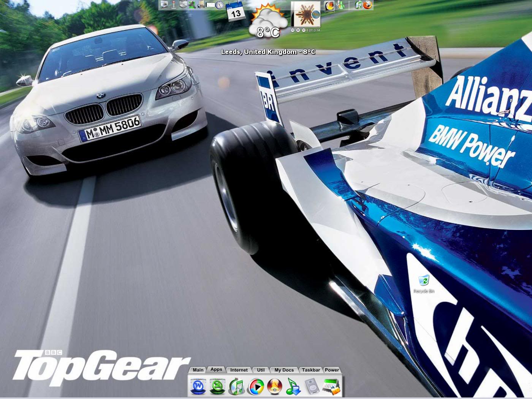Pause the currently playing track
Viewport: 532px width, 399px height.
[298, 30]
